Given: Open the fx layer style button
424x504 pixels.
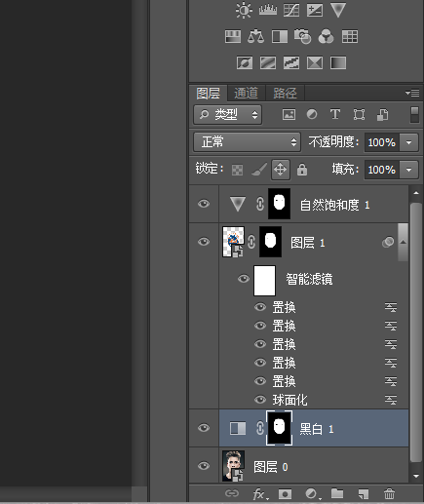Looking at the screenshot, I should coord(260,494).
